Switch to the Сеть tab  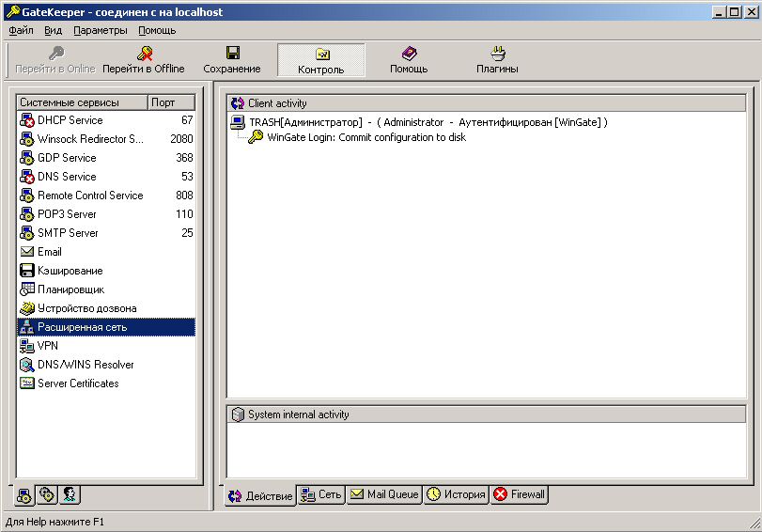[x=321, y=494]
